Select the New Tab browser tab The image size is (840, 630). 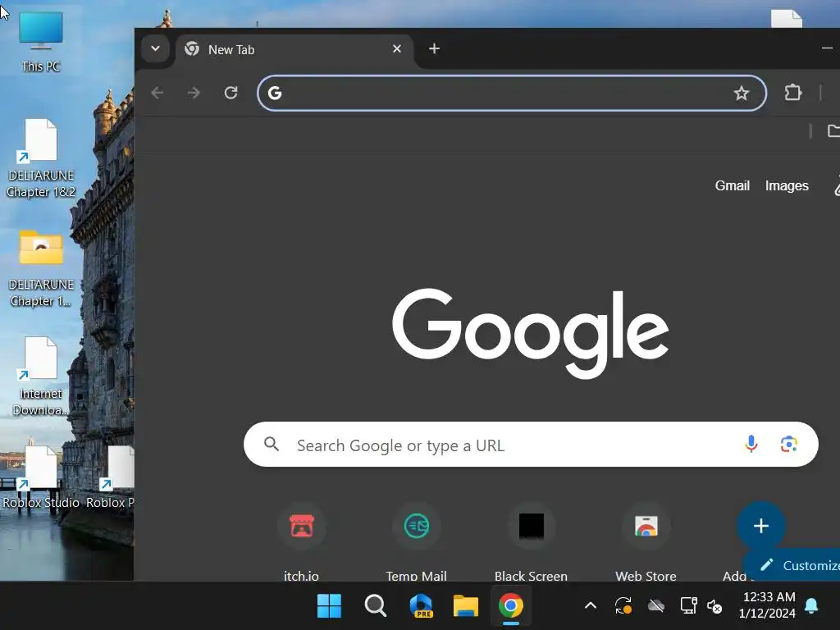tap(294, 50)
